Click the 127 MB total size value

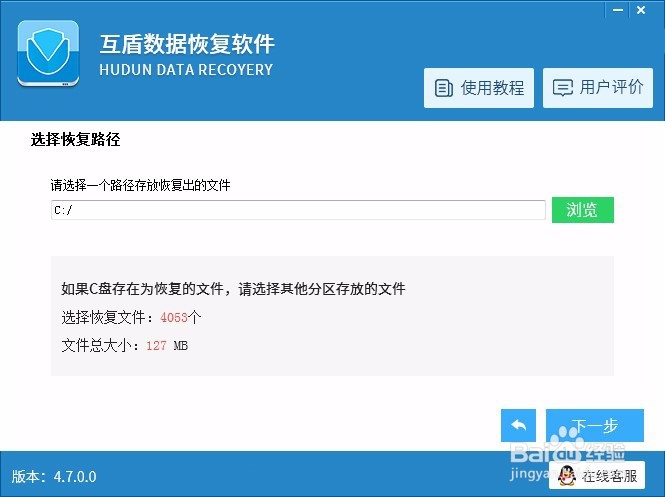click(x=167, y=346)
